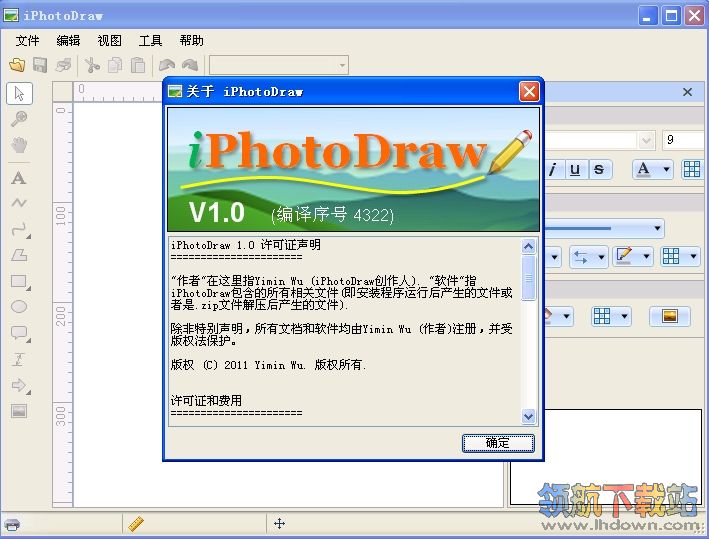
Task: Click the ruler icon in status bar
Action: click(x=136, y=524)
